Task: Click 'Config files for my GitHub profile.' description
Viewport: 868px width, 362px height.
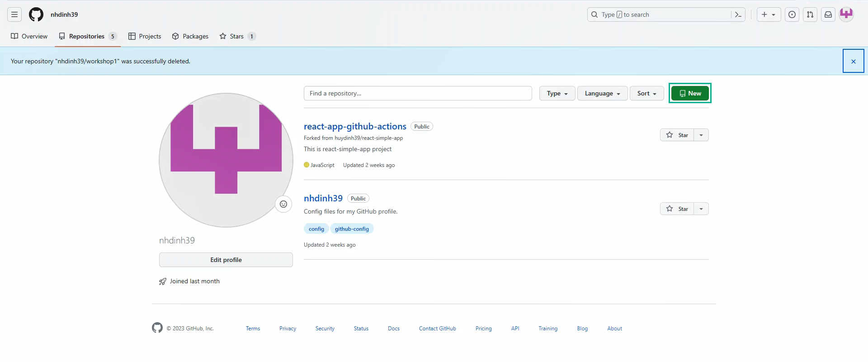Action: (351, 211)
